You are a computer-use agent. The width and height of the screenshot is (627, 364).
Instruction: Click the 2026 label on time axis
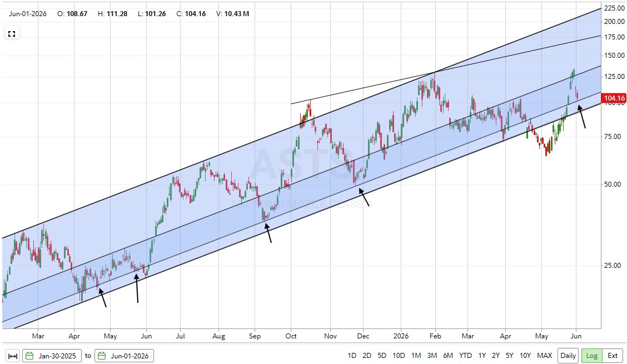(x=401, y=336)
